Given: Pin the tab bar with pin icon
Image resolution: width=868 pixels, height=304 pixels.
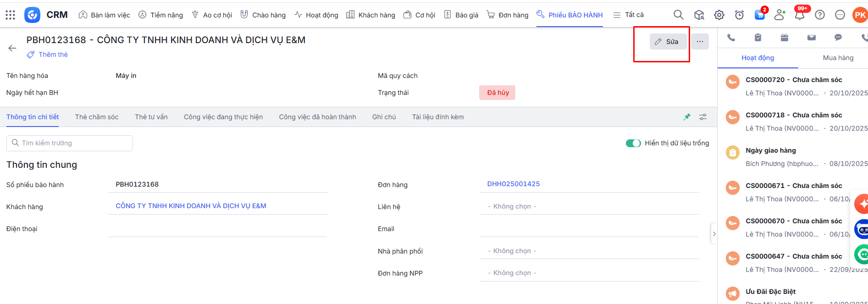Looking at the screenshot, I should click(686, 117).
